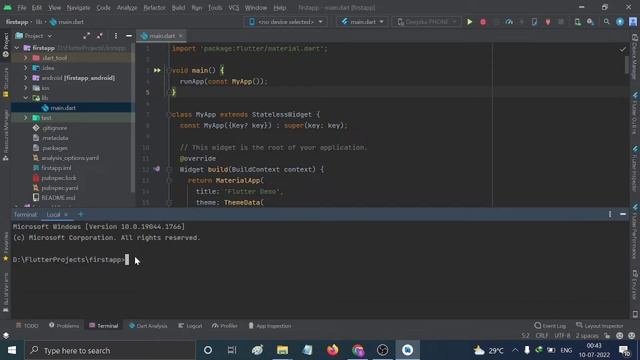Hide the Terminal panel with the minus icon

click(623, 214)
